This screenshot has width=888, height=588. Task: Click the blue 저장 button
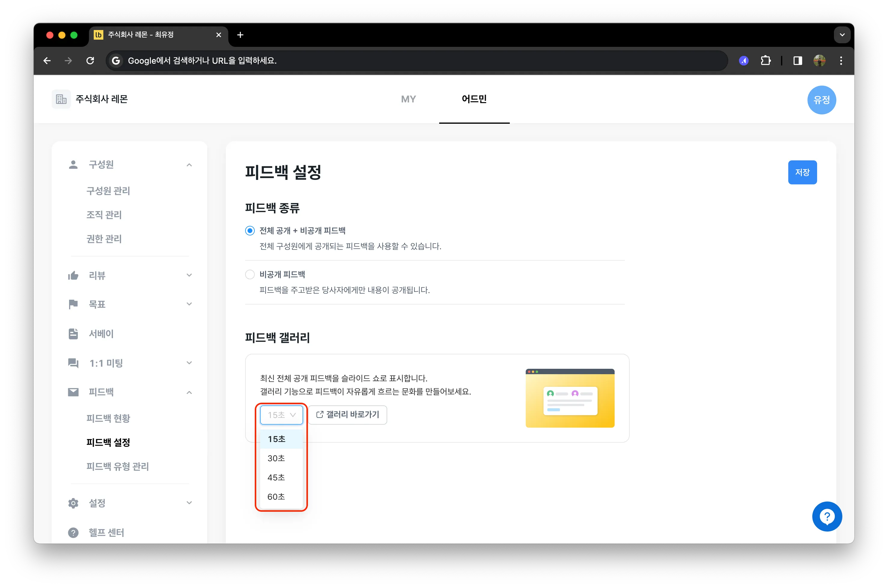pos(802,172)
